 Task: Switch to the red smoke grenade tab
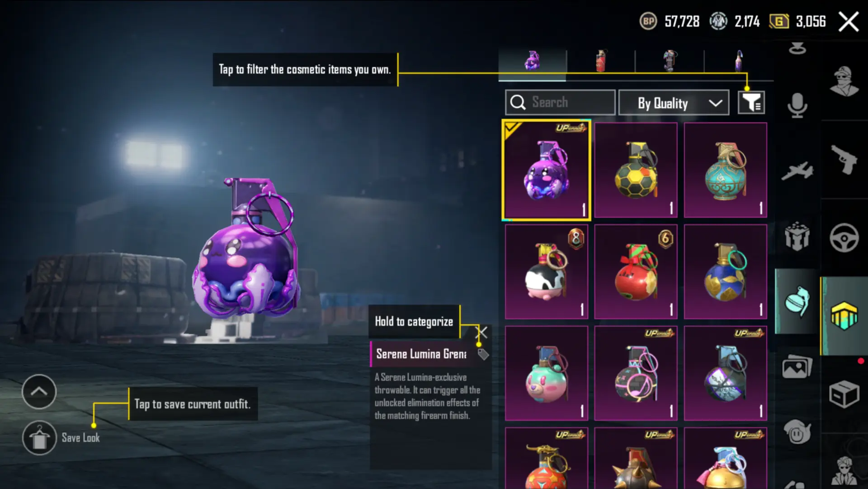click(600, 61)
